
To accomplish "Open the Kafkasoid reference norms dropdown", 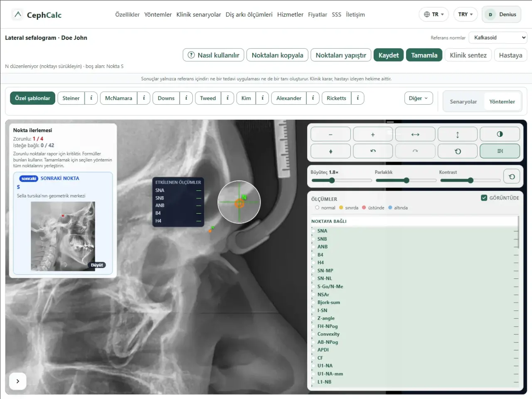I will tap(498, 38).
